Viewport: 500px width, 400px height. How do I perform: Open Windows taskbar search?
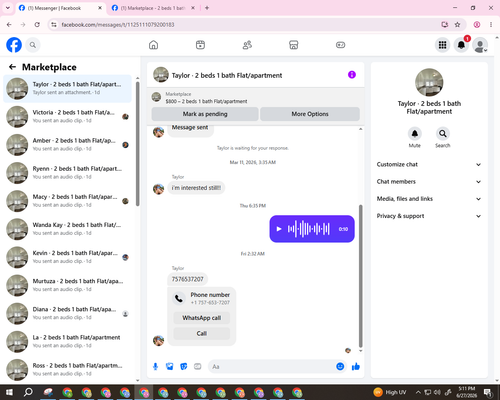[28, 392]
